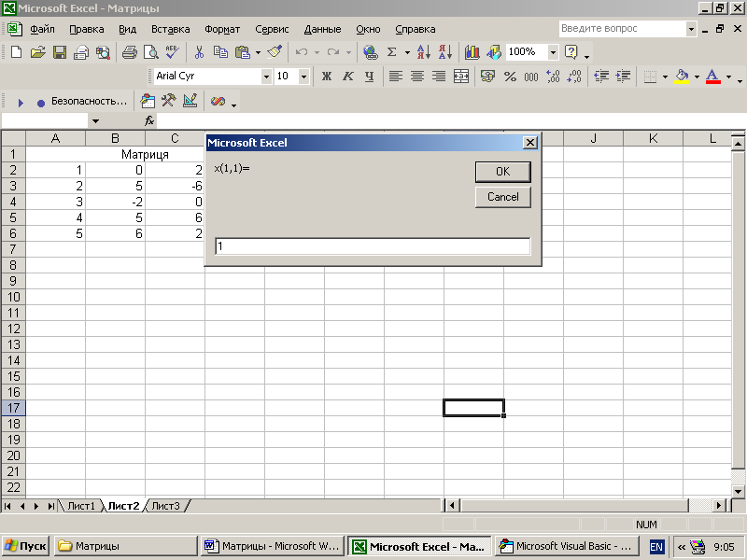
Task: Open the Name Box dropdown arrow
Action: tap(95, 121)
